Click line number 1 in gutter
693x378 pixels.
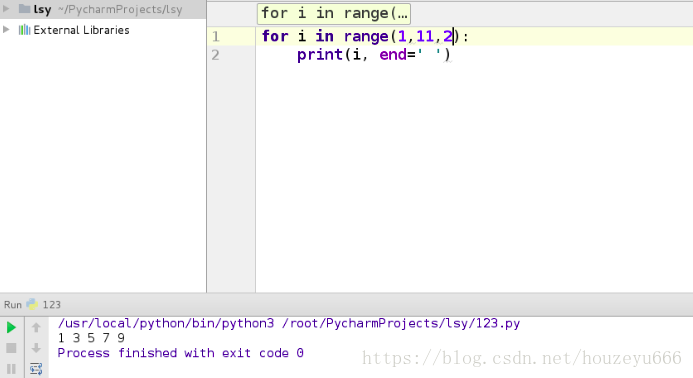point(216,36)
